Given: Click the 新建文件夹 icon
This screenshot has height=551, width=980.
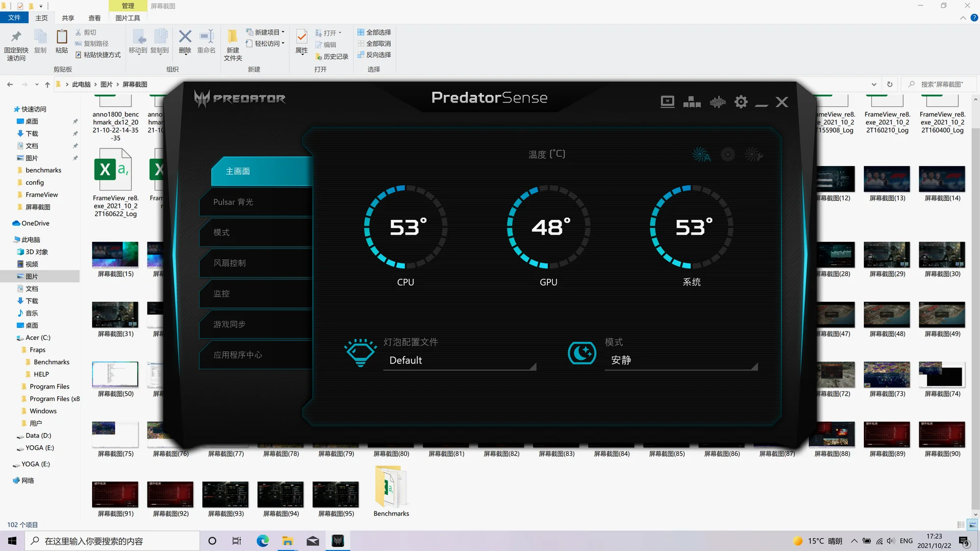Looking at the screenshot, I should click(233, 36).
